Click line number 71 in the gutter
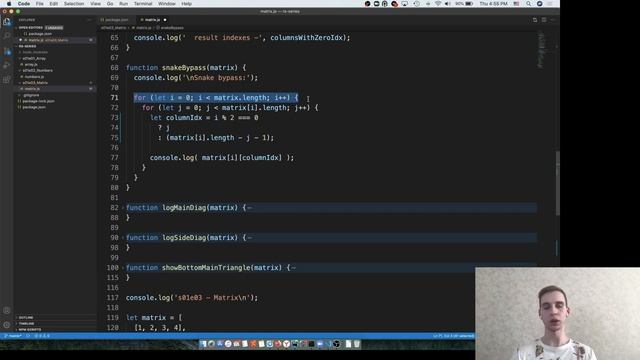The width and height of the screenshot is (640, 360). [114, 98]
